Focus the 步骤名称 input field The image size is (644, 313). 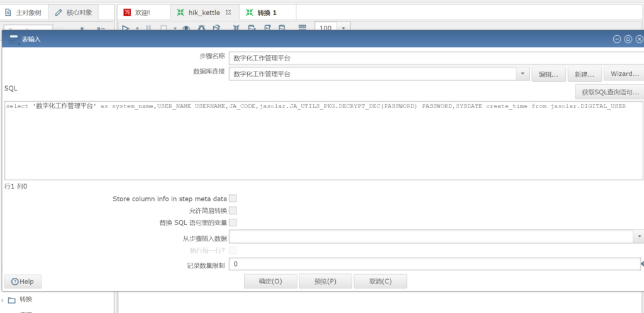[434, 58]
